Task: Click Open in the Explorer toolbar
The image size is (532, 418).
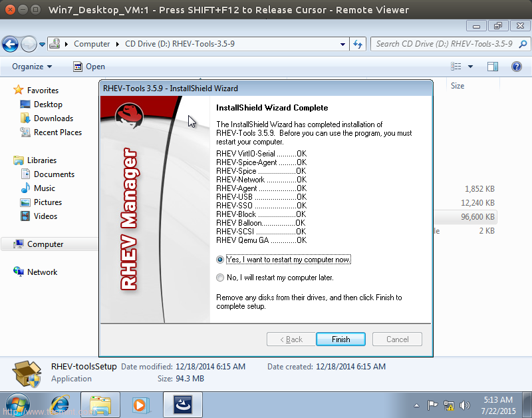Action: click(89, 67)
